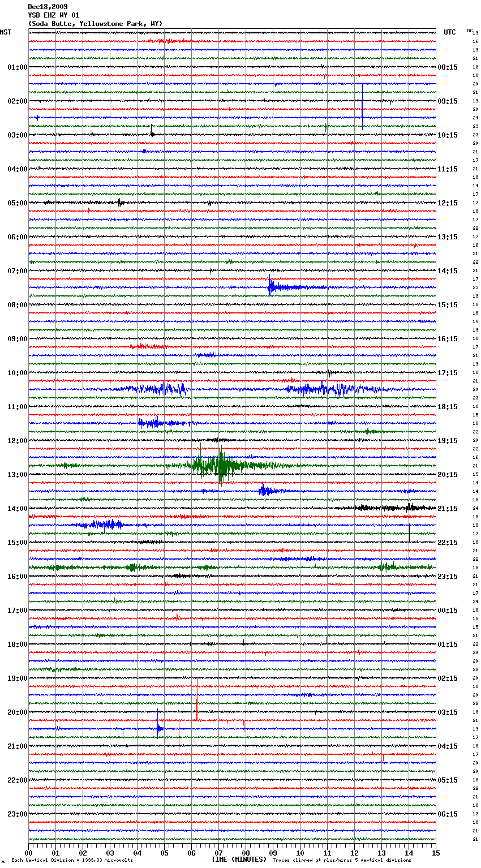481x868 pixels.
Task: Select the MST hour label "03:00"
Action: [x=18, y=135]
